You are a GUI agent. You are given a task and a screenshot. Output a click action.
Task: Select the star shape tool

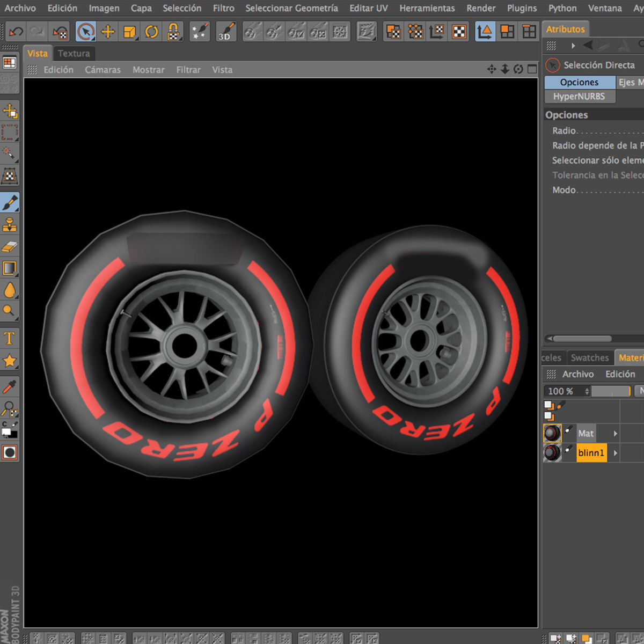(x=10, y=361)
